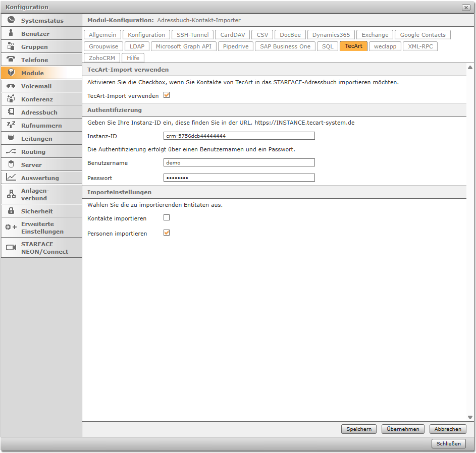This screenshot has width=476, height=453.
Task: Select the Konferenz sidebar icon
Action: pyautogui.click(x=11, y=99)
